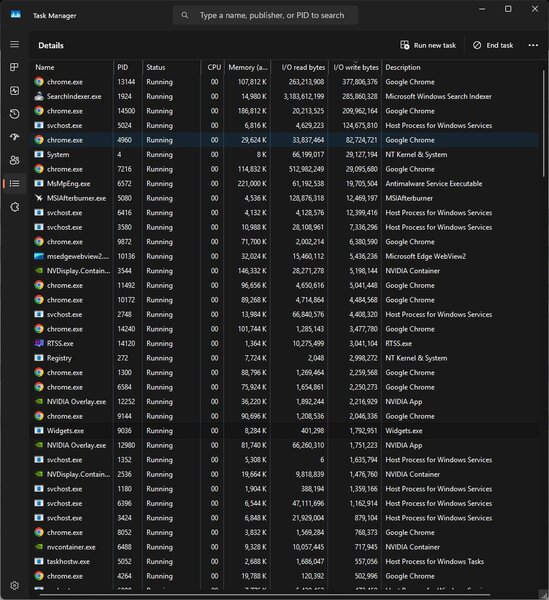The width and height of the screenshot is (549, 600).
Task: Open the Performance page icon
Action: pos(15,91)
